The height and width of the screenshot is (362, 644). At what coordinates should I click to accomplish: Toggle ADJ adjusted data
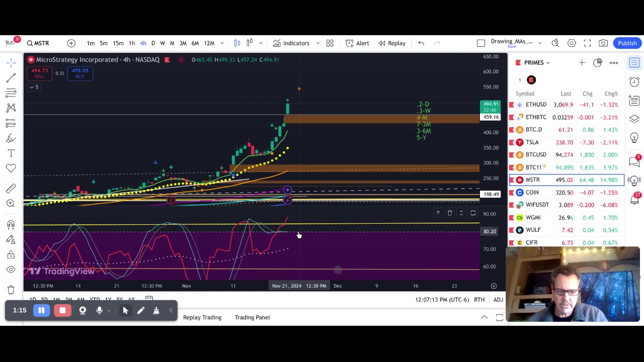click(498, 300)
